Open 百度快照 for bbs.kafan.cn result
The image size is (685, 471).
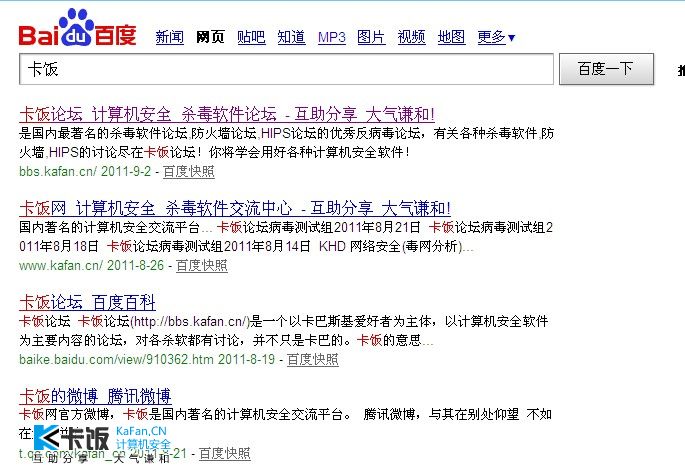pos(189,171)
